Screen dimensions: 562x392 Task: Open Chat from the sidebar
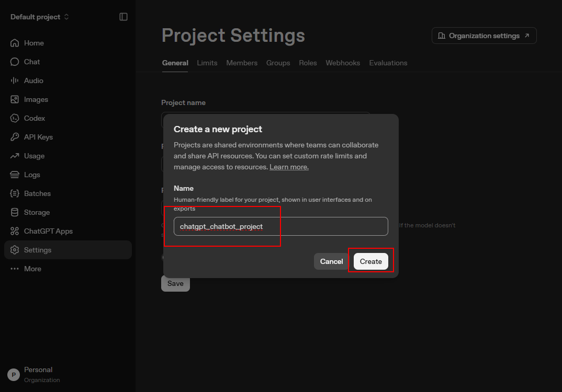coord(32,62)
